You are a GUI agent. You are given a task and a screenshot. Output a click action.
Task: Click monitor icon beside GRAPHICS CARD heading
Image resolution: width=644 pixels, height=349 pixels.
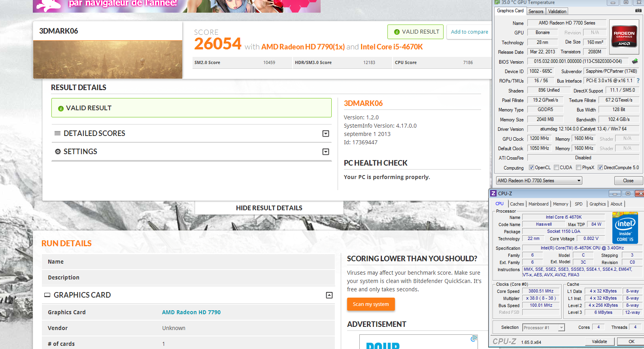pyautogui.click(x=47, y=295)
